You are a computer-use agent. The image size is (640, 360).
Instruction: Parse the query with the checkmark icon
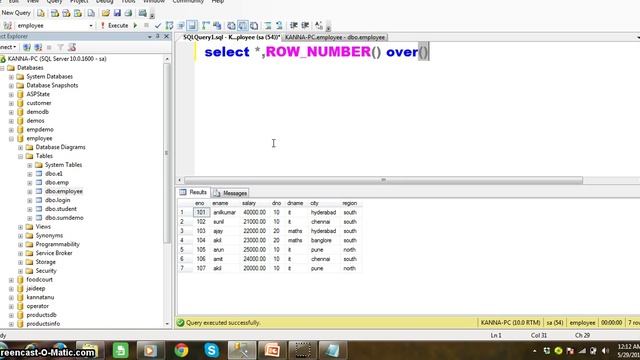click(158, 25)
